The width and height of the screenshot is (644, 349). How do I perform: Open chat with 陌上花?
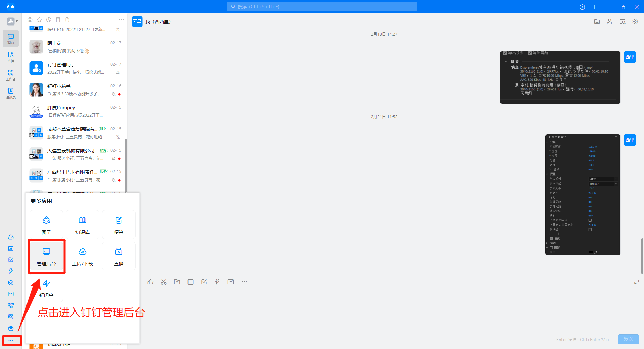coord(75,47)
